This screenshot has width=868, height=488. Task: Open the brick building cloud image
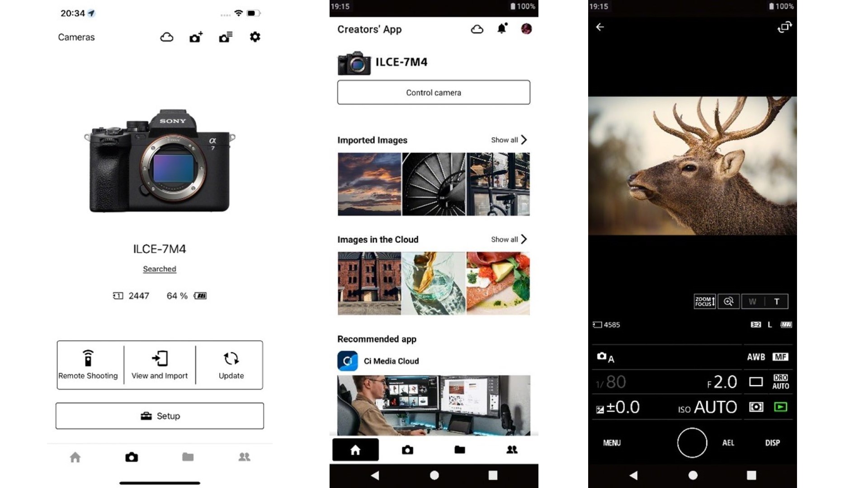tap(369, 283)
